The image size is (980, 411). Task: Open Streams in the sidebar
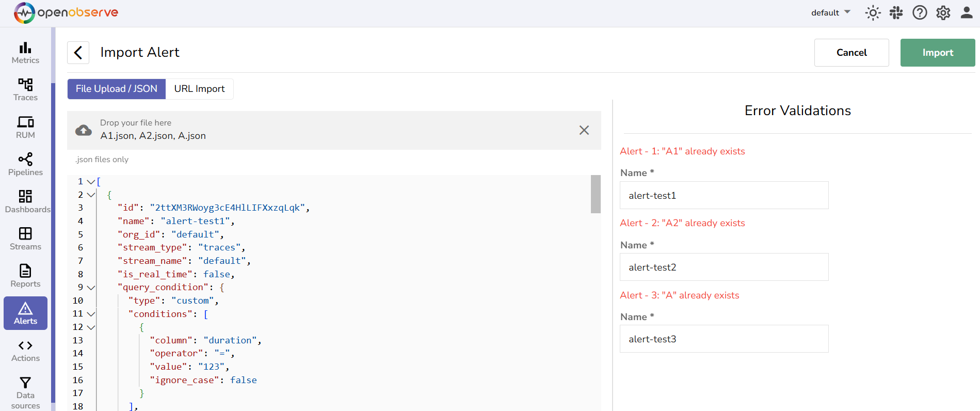25,239
